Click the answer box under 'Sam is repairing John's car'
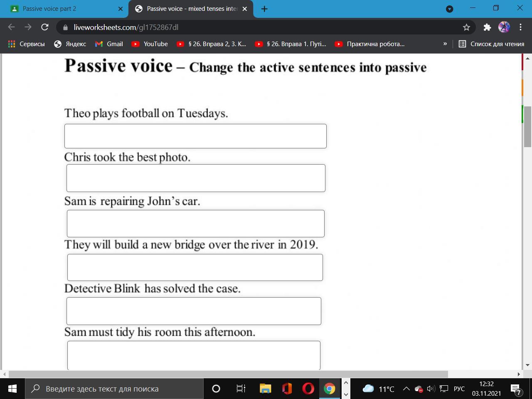The height and width of the screenshot is (399, 532). [x=196, y=224]
